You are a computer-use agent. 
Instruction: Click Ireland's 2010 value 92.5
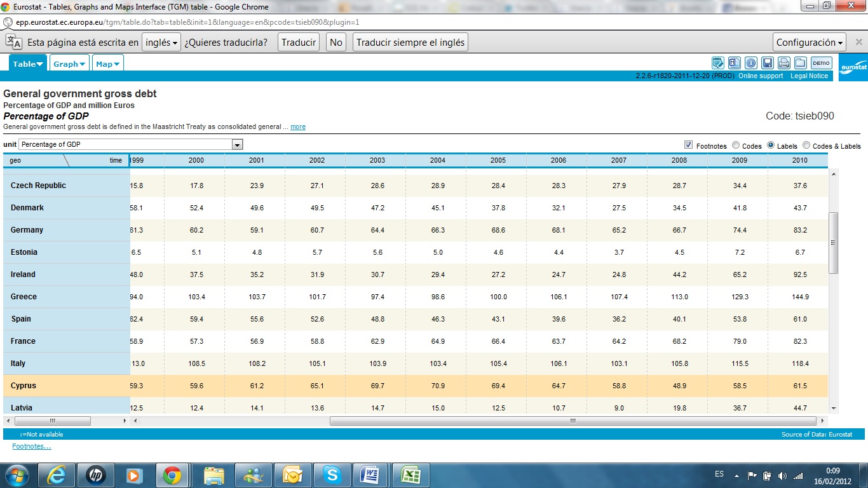click(800, 274)
